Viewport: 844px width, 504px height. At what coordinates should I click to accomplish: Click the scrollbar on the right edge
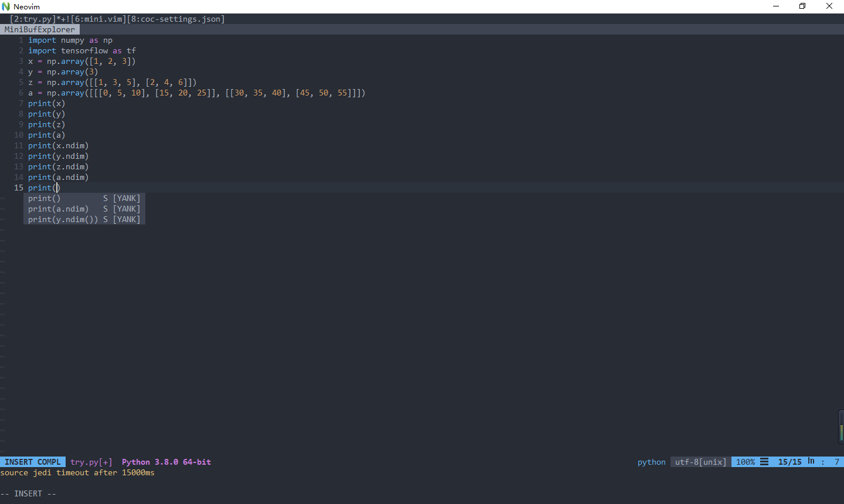[x=840, y=427]
